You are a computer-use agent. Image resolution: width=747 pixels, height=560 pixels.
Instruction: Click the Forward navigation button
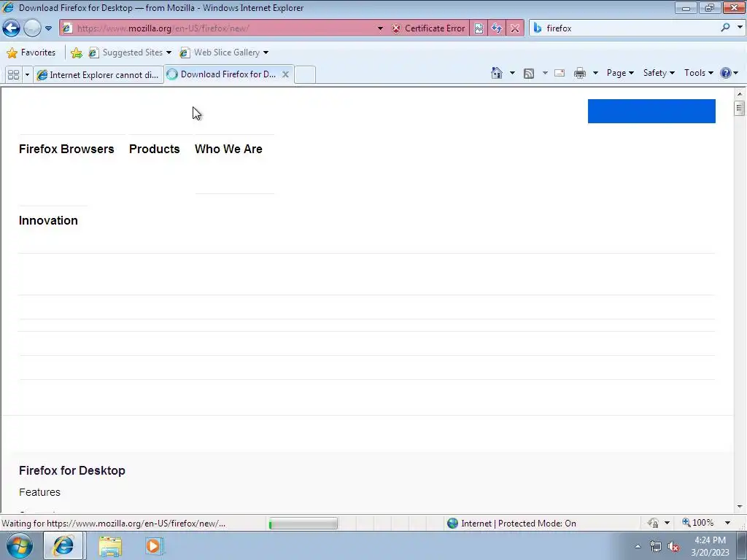click(x=32, y=28)
